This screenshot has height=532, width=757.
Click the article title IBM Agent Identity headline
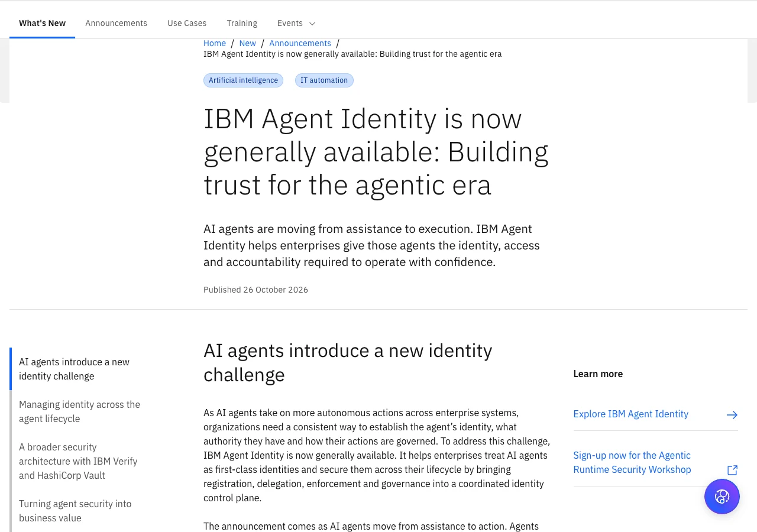[x=376, y=152]
